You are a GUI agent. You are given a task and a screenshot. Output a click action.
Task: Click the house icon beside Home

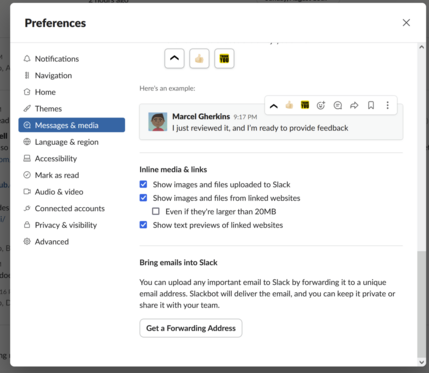click(27, 92)
